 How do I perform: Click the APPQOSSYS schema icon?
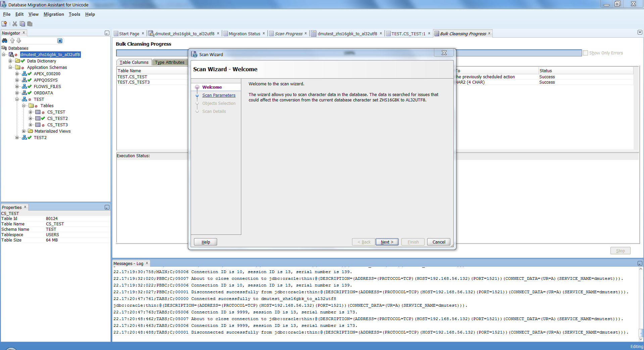click(x=24, y=80)
